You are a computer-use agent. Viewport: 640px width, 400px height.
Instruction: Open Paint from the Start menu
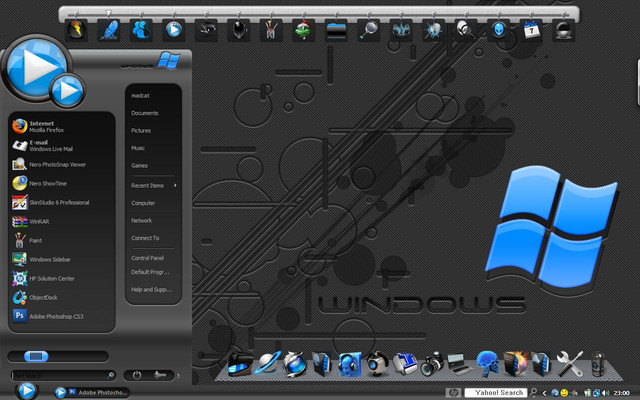coord(61,240)
